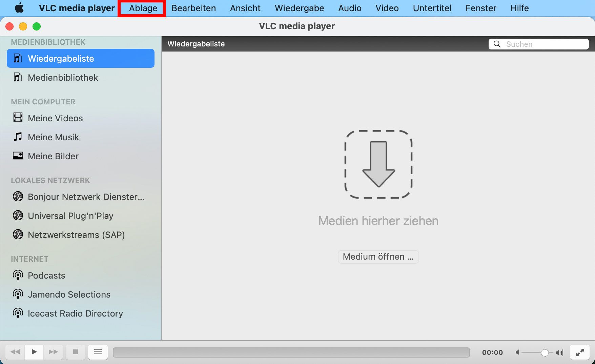Open the Apple menu
This screenshot has height=364, width=595.
pos(19,8)
